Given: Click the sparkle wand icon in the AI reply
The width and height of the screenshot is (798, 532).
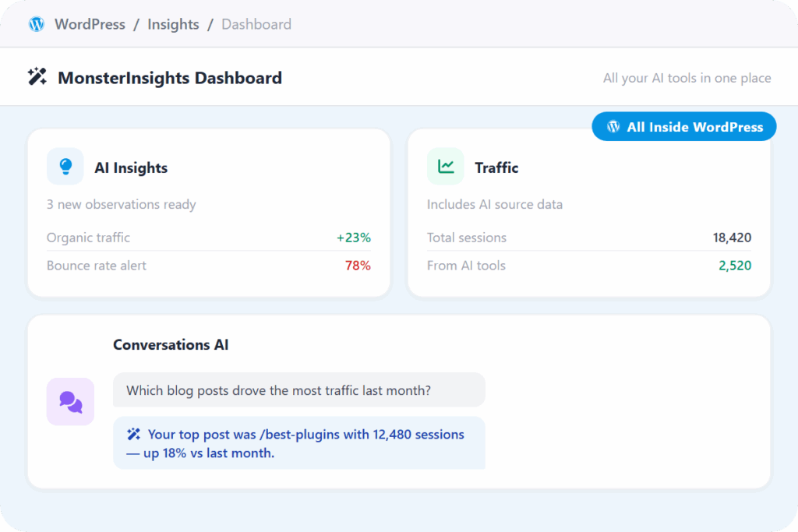Looking at the screenshot, I should point(134,435).
